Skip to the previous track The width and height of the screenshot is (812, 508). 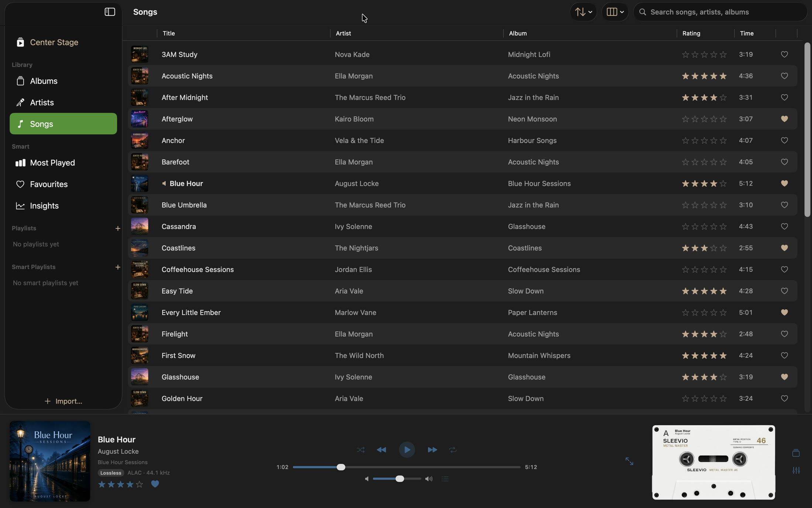coord(381,450)
